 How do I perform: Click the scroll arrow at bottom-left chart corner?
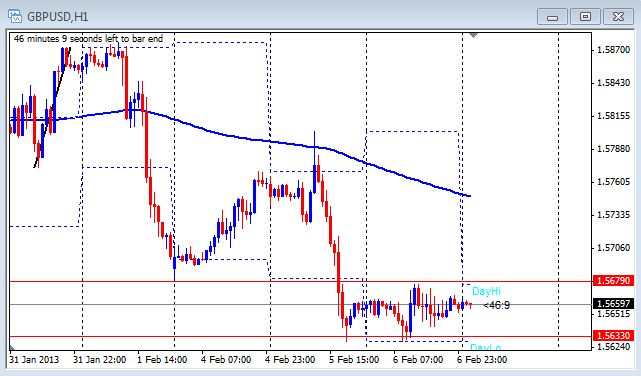13,347
